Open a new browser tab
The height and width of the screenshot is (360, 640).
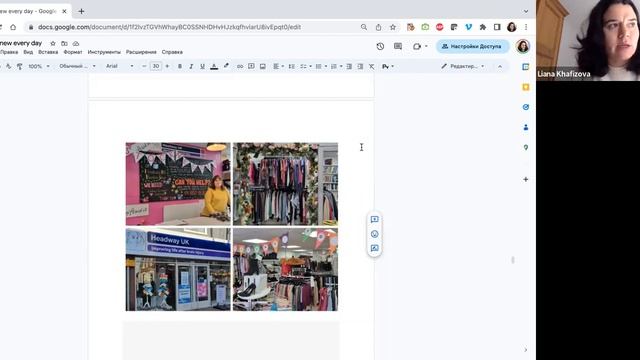81,11
